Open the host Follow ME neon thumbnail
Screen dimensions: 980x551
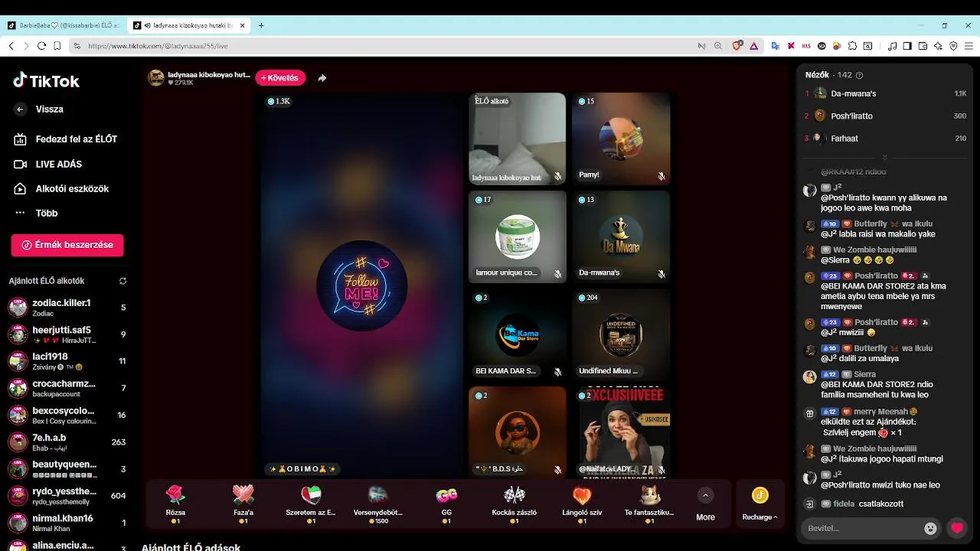click(x=362, y=285)
